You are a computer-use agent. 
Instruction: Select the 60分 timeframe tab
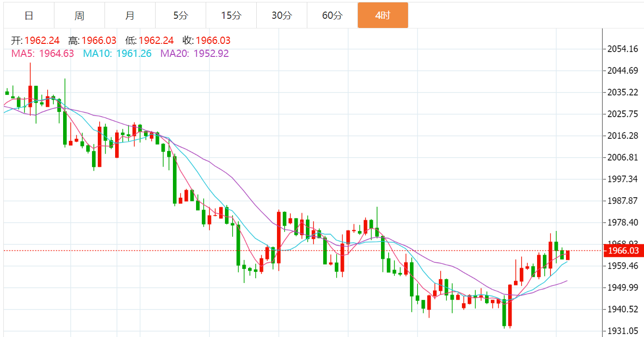coord(332,15)
